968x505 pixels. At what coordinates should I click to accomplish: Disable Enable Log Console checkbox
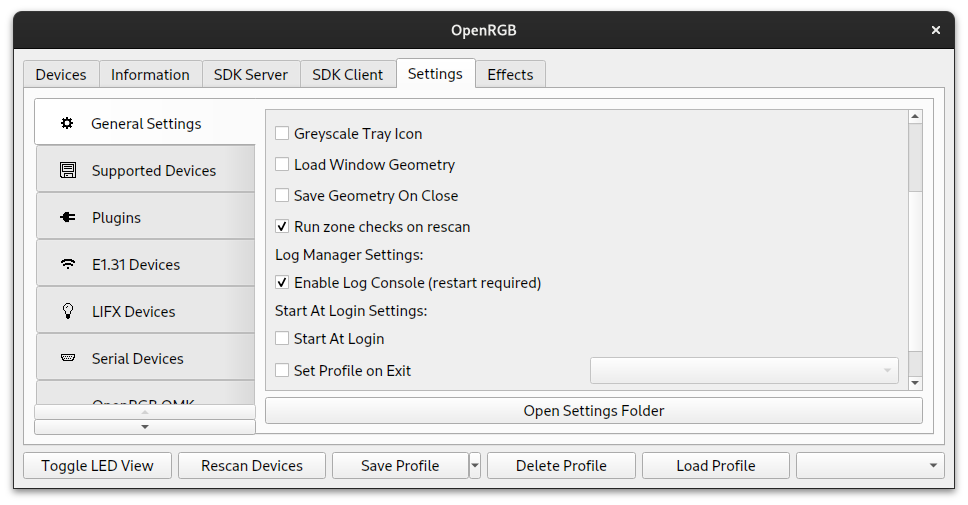pyautogui.click(x=282, y=283)
